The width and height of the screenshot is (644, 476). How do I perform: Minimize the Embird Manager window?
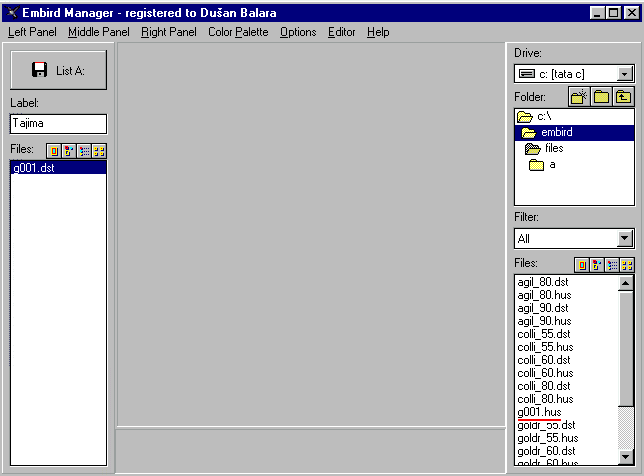pos(597,13)
